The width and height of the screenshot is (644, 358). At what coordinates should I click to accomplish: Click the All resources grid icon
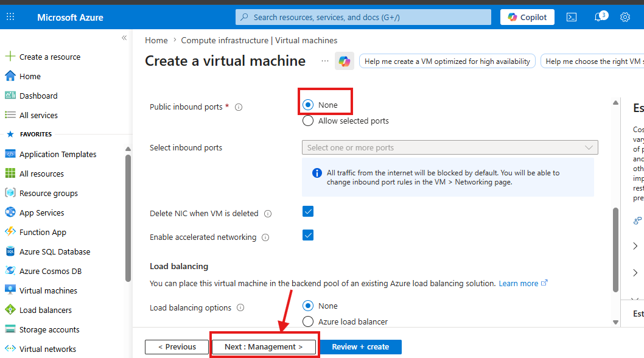10,173
